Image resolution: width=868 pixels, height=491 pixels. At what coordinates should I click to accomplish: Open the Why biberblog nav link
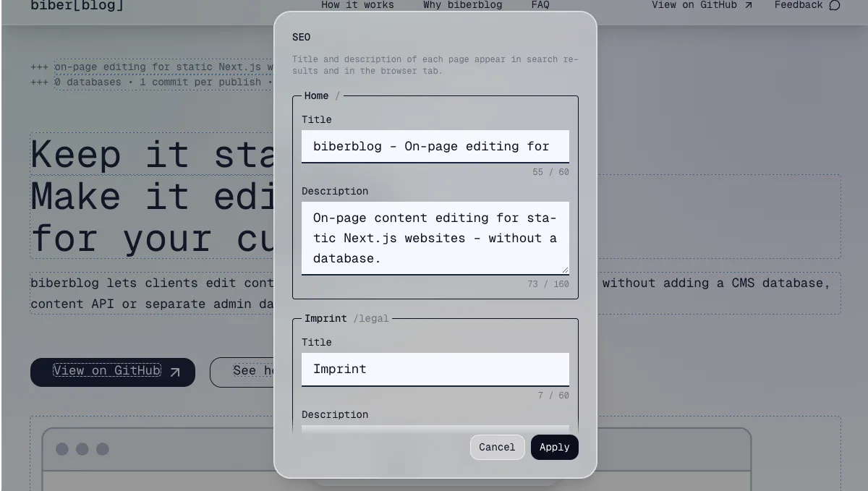[x=463, y=5]
